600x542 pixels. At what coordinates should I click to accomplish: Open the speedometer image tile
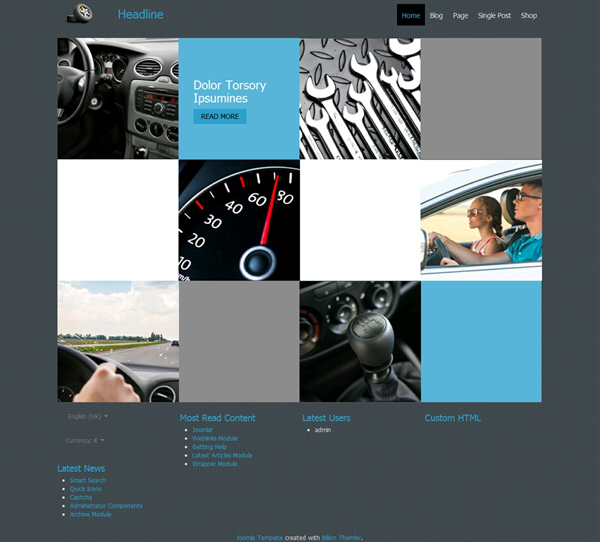click(239, 220)
